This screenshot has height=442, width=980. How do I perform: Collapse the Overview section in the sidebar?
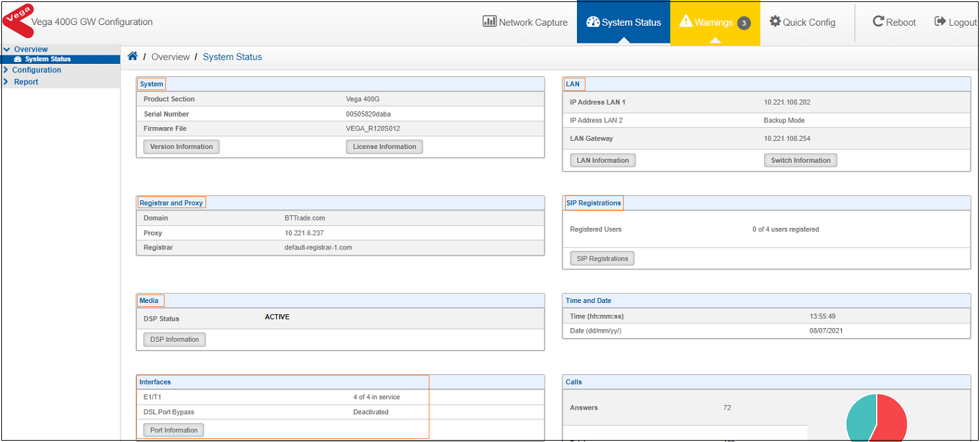[7, 49]
